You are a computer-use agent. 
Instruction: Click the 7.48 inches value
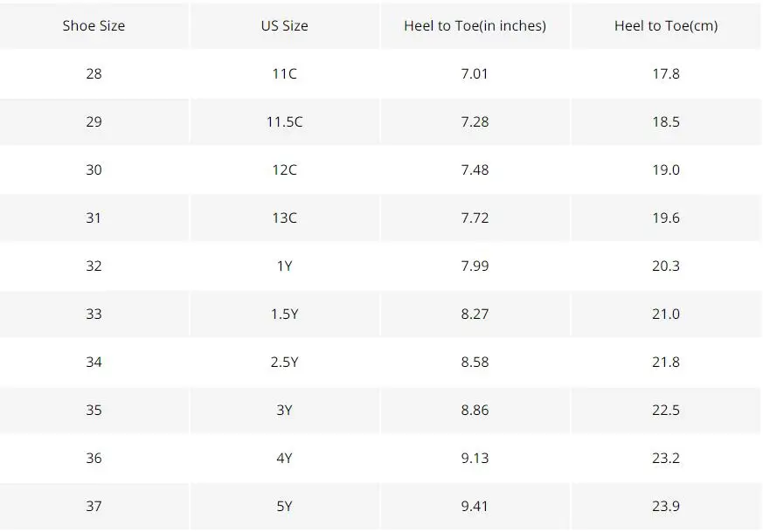click(x=475, y=169)
